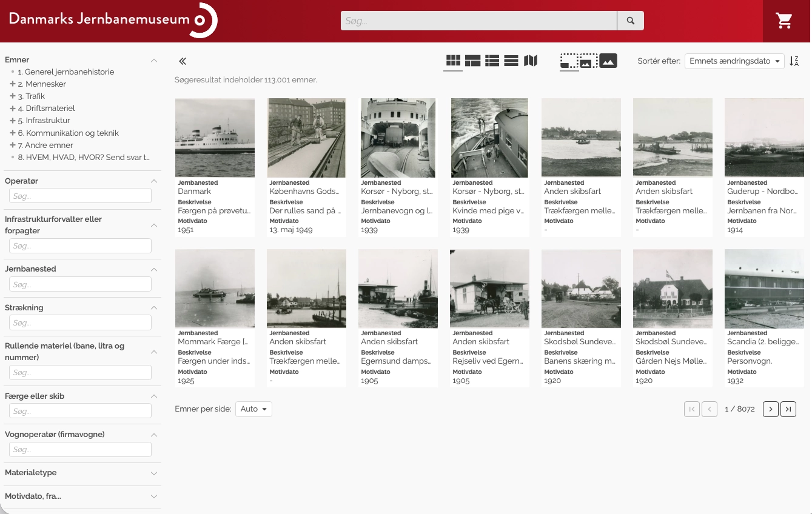Click the Jernbanested filter search box

coord(80,284)
